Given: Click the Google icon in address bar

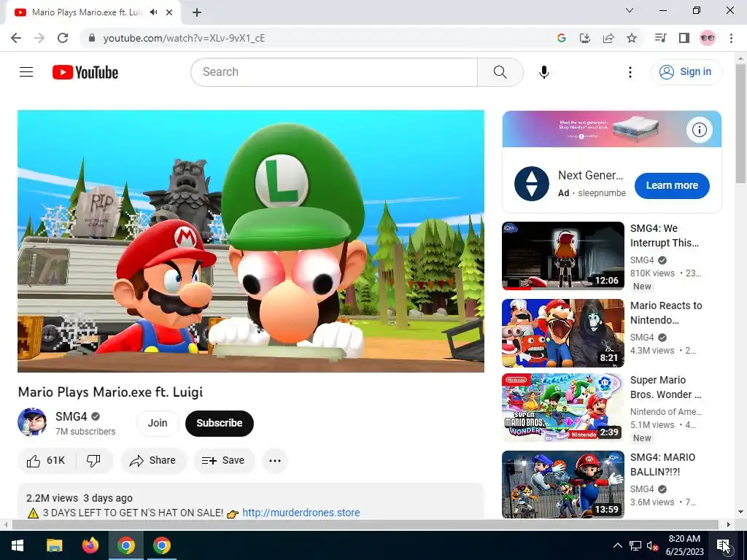Looking at the screenshot, I should 562,38.
